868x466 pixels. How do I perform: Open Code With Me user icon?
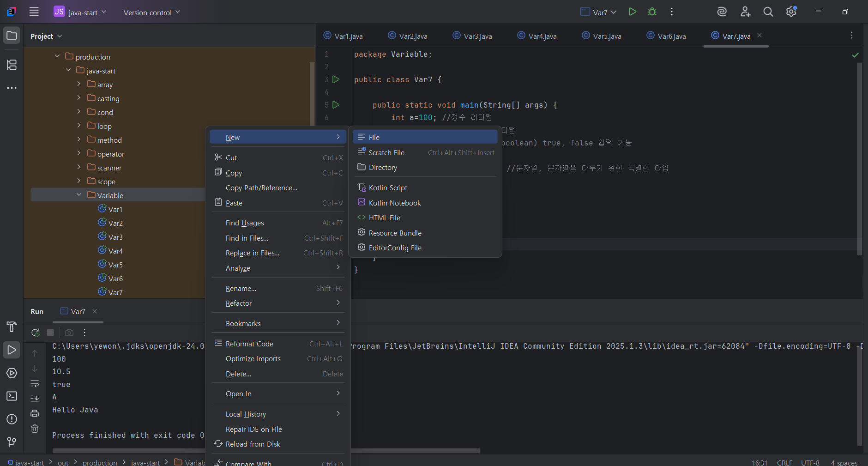(x=745, y=12)
